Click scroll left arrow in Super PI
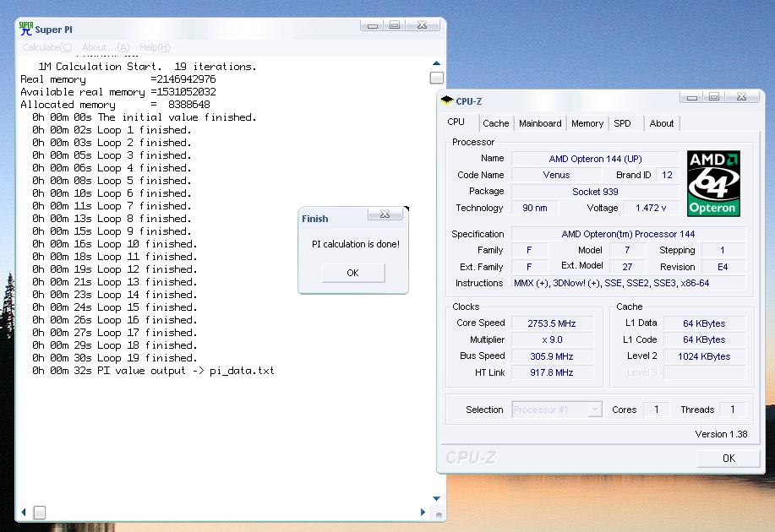The width and height of the screenshot is (775, 532). [x=23, y=513]
